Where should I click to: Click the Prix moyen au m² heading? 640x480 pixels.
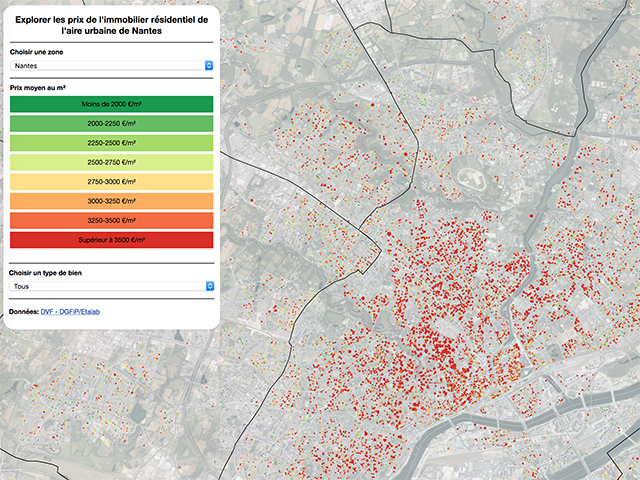pos(36,87)
